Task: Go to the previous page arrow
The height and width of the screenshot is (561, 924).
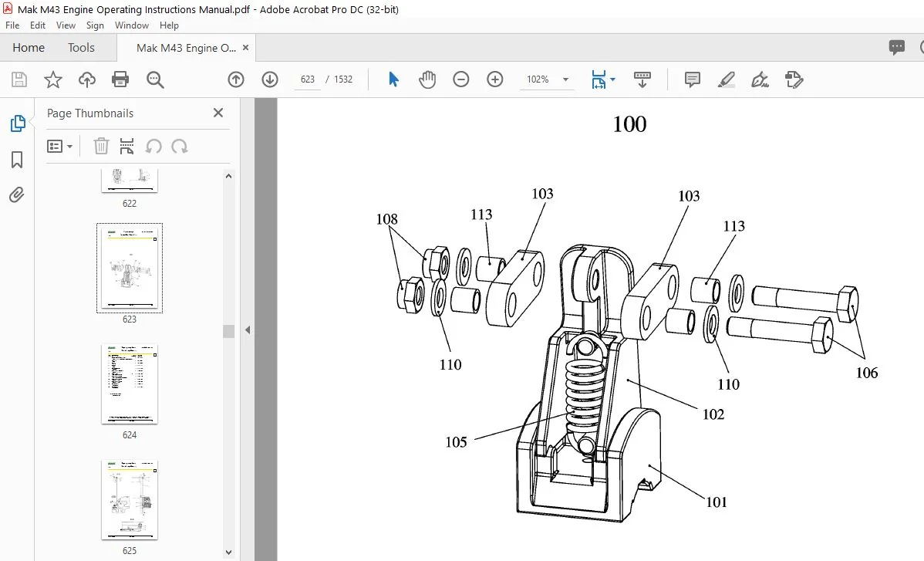Action: coord(236,79)
